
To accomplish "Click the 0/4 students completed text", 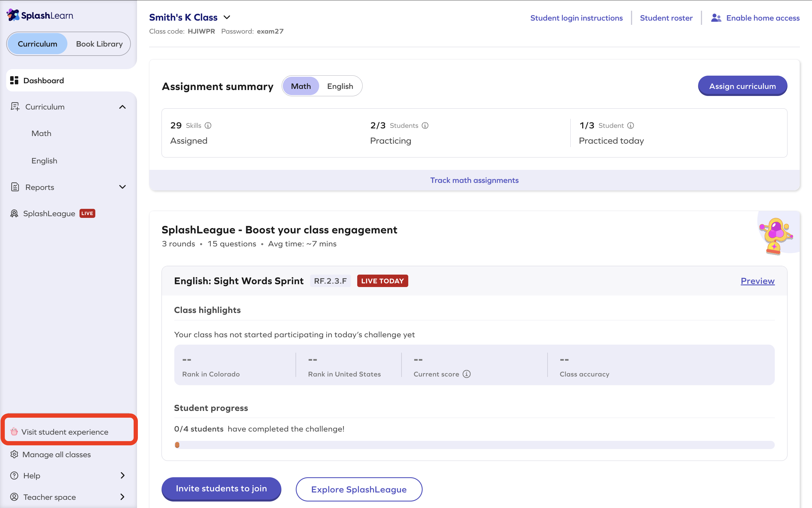I will click(x=259, y=429).
